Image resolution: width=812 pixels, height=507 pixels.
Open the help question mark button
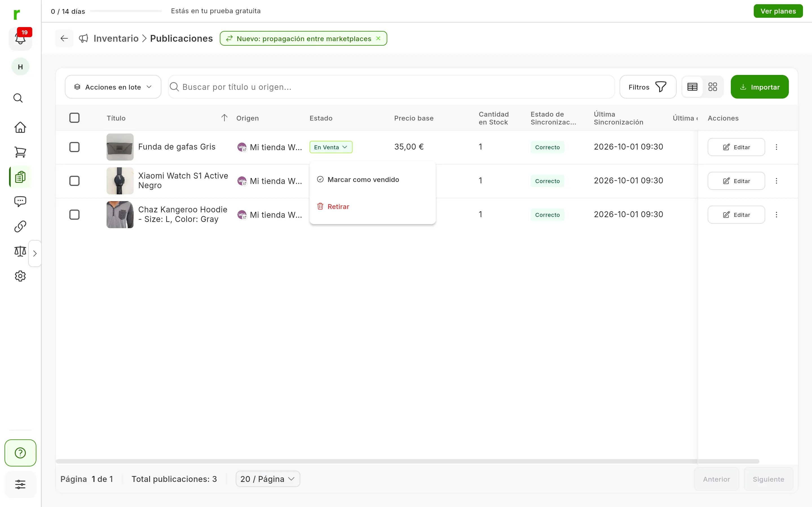[20, 453]
